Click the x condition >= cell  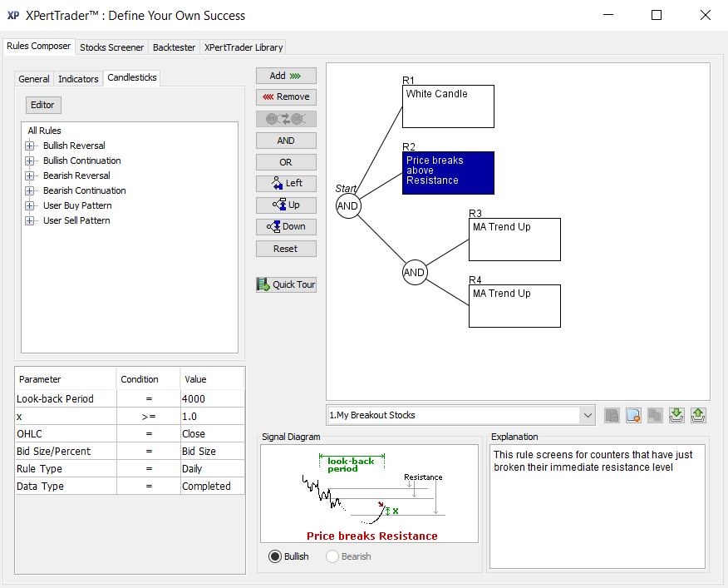(149, 417)
